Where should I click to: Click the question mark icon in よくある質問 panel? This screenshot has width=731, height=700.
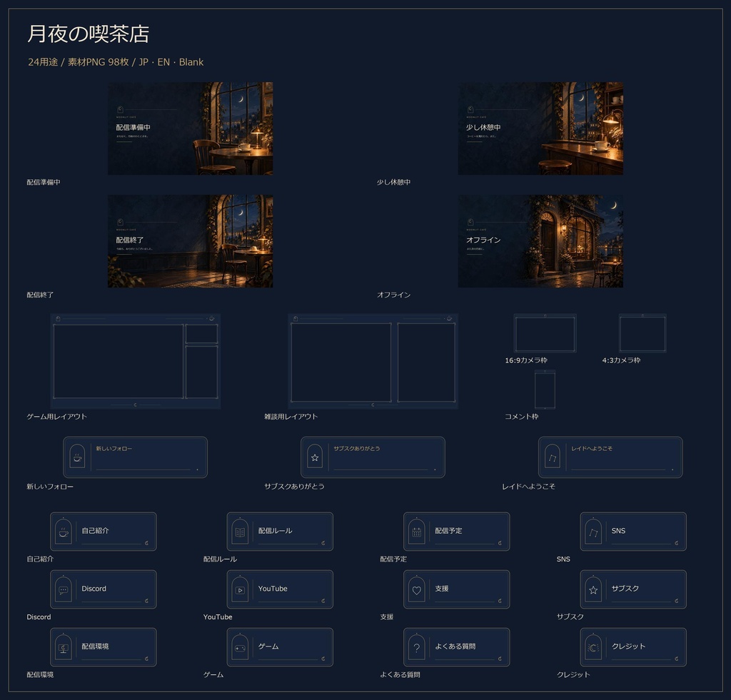click(417, 649)
